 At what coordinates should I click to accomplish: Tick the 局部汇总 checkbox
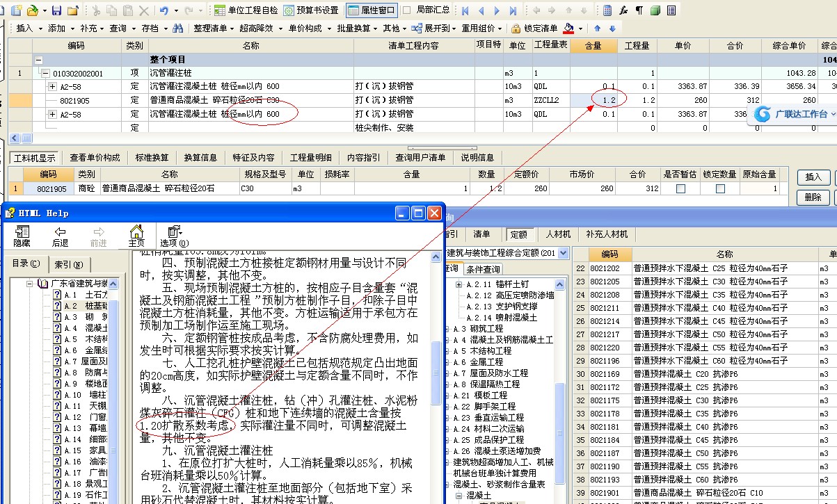click(x=406, y=10)
